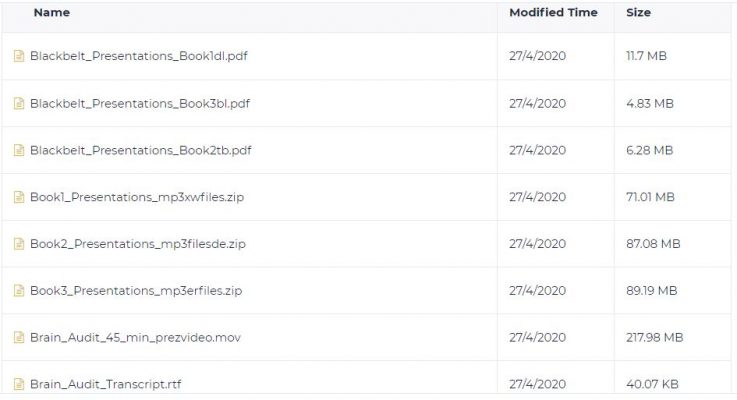Sort by the Modified Time column header
The image size is (737, 400).
553,13
